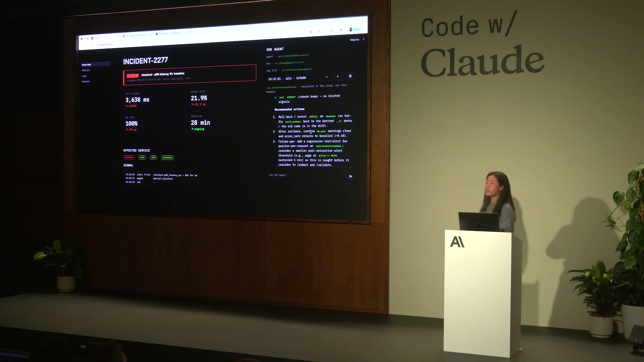This screenshot has height=362, width=644.
Task: Click the 3,638 ms latency value
Action: 137,100
